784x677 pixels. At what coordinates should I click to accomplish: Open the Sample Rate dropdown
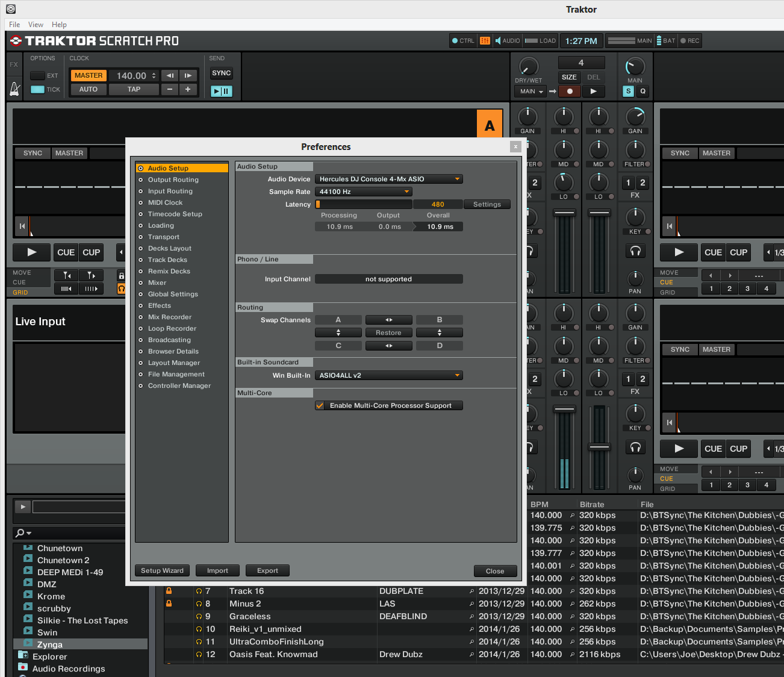(x=364, y=192)
